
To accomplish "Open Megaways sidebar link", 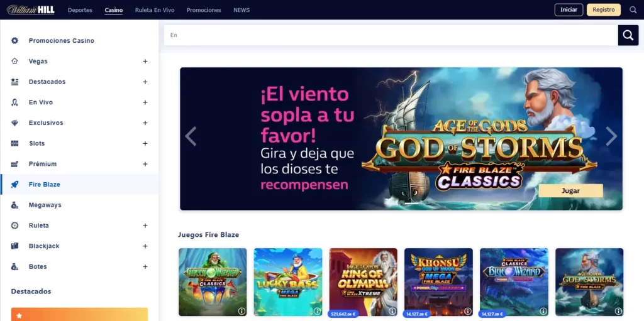I will point(45,205).
